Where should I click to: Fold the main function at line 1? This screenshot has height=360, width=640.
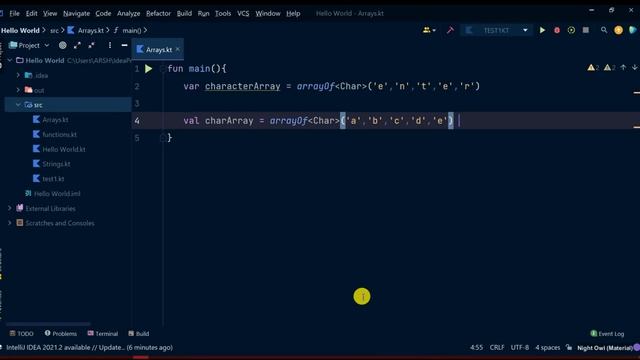(162, 69)
